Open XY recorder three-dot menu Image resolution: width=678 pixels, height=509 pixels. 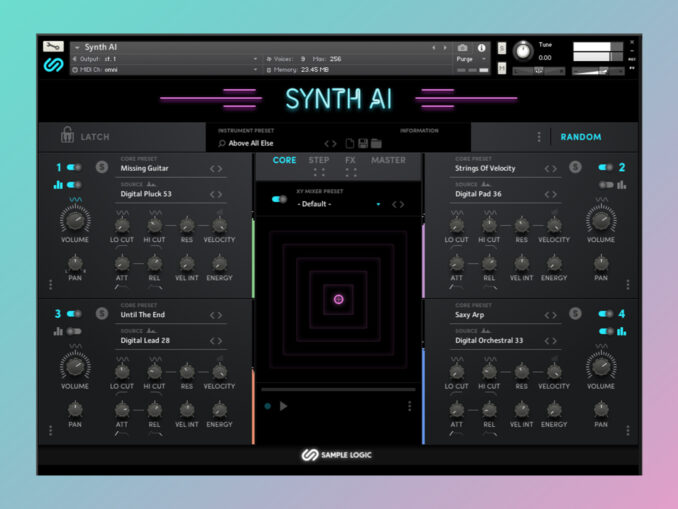click(x=409, y=406)
